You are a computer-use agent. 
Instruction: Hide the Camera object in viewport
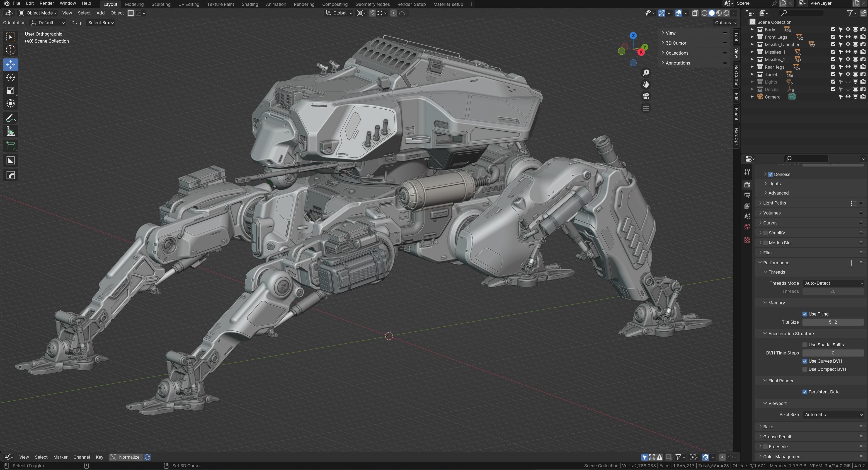(848, 97)
